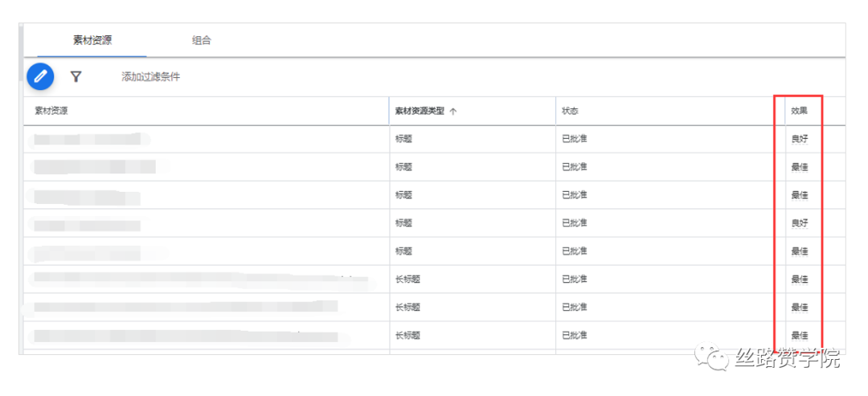Image resolution: width=868 pixels, height=396 pixels.
Task: Click the 素材资源 column header
Action: 51,111
